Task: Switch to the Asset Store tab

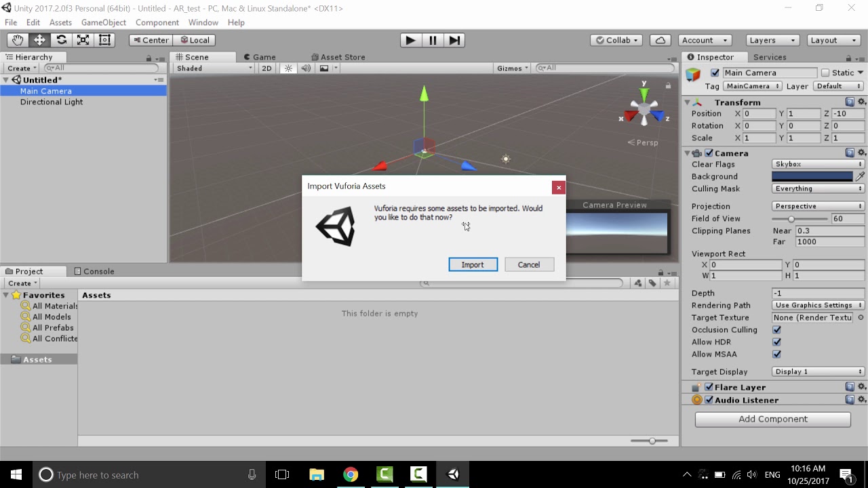Action: click(338, 57)
